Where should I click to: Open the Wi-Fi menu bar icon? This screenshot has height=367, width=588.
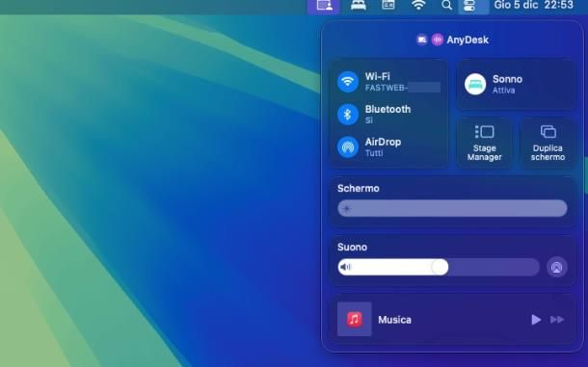point(418,5)
